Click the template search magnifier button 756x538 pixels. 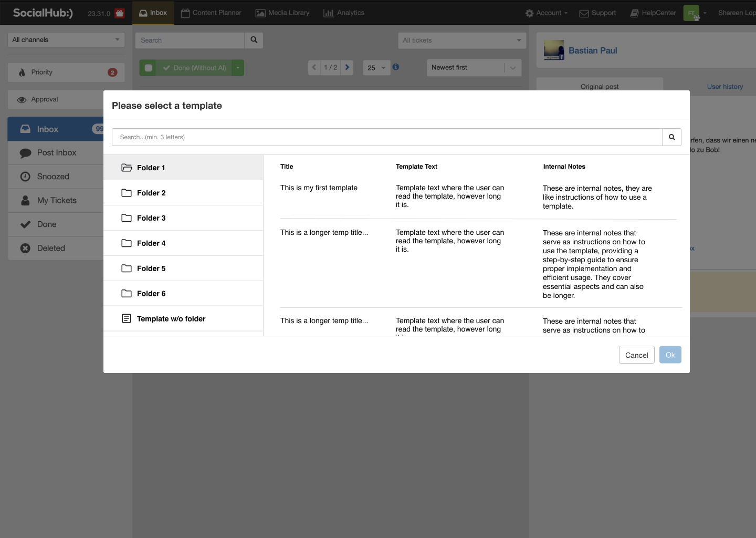(671, 137)
